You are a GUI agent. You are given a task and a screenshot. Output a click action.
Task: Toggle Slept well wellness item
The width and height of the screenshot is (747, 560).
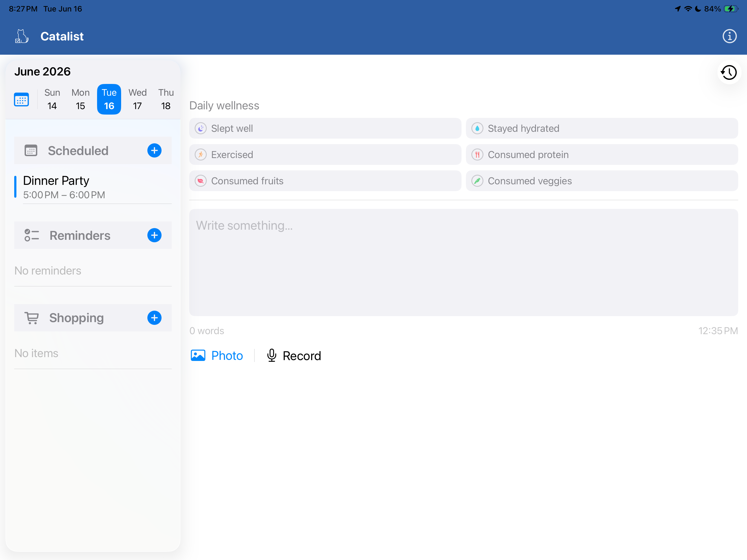click(x=325, y=128)
